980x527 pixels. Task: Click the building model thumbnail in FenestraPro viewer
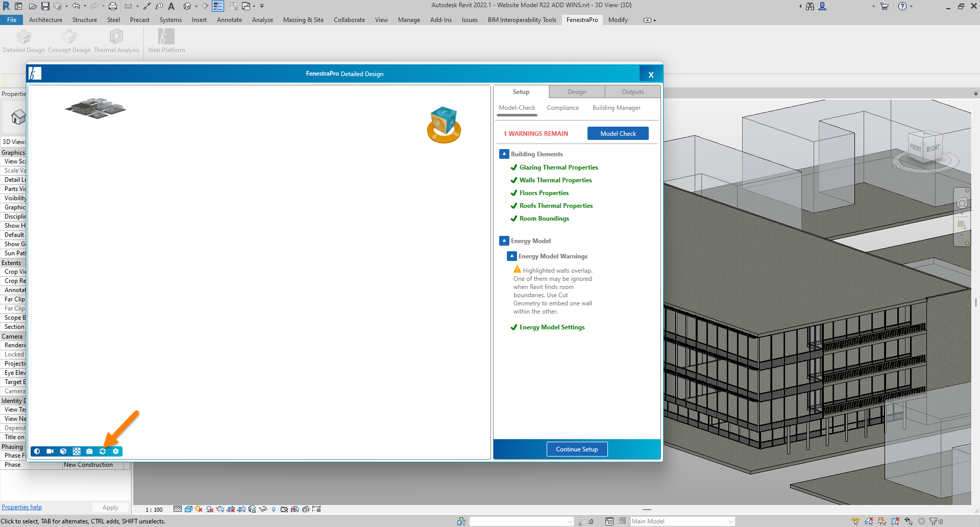pyautogui.click(x=95, y=108)
